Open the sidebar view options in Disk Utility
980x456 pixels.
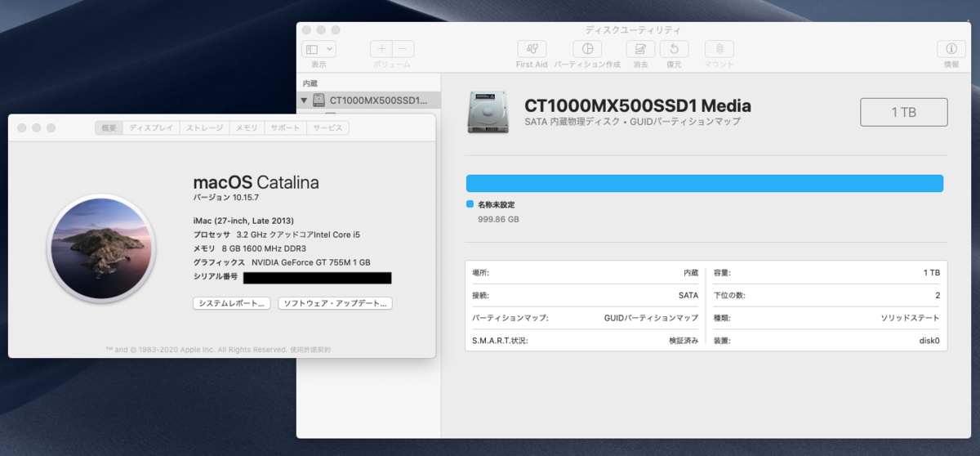tap(318, 49)
